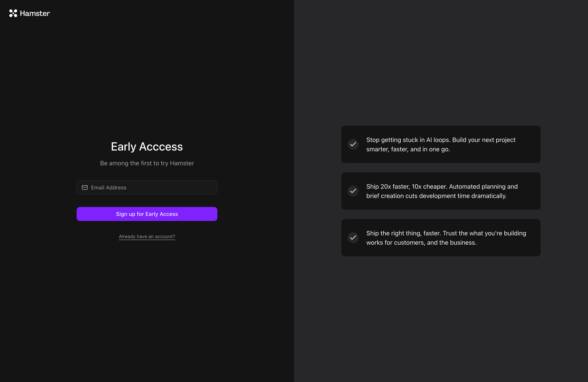Click the envelope icon in email field
Screen dimensions: 588x382
(85, 187)
